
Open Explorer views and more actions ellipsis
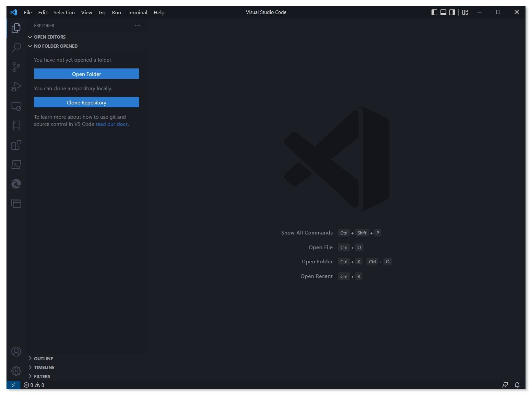pos(138,25)
